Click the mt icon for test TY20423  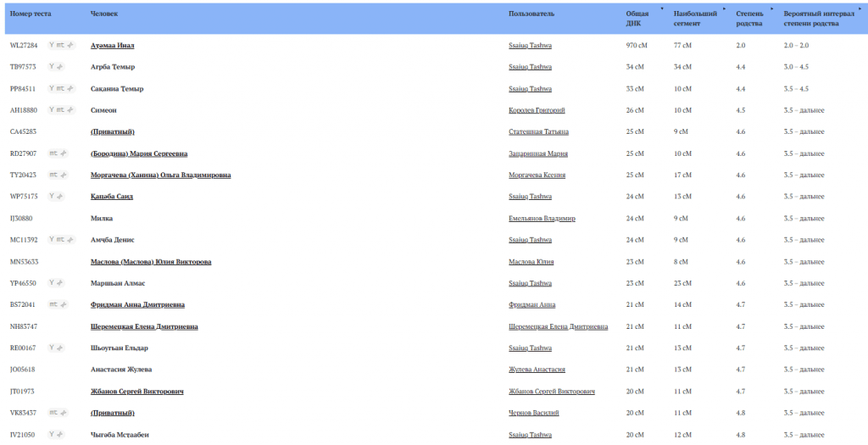53,175
